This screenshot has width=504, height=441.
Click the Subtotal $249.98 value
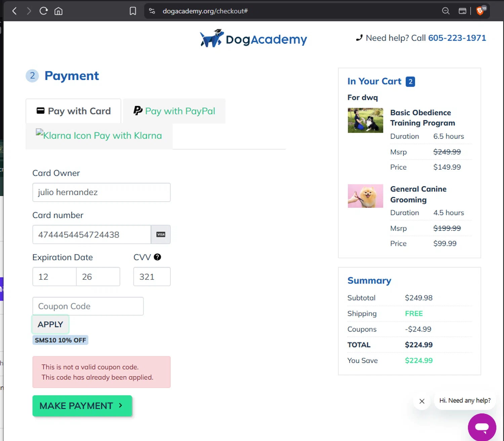pyautogui.click(x=419, y=298)
